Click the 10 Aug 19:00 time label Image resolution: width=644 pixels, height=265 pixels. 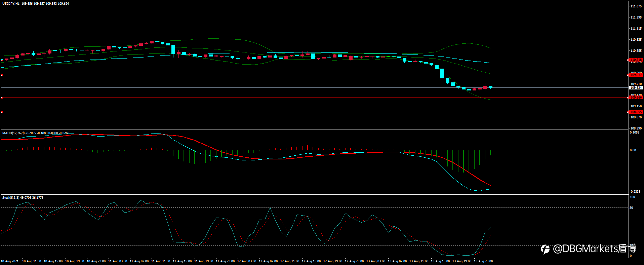pos(75,261)
